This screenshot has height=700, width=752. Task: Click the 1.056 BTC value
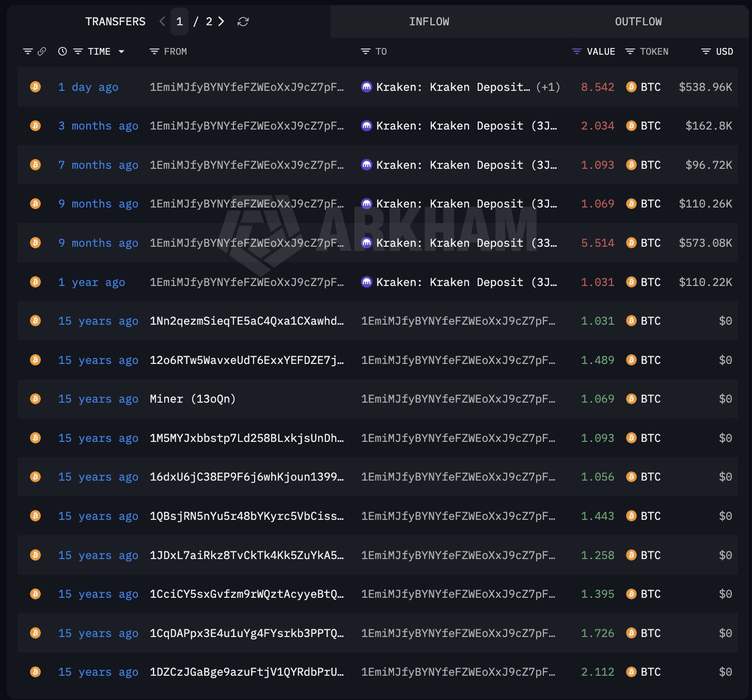click(598, 477)
